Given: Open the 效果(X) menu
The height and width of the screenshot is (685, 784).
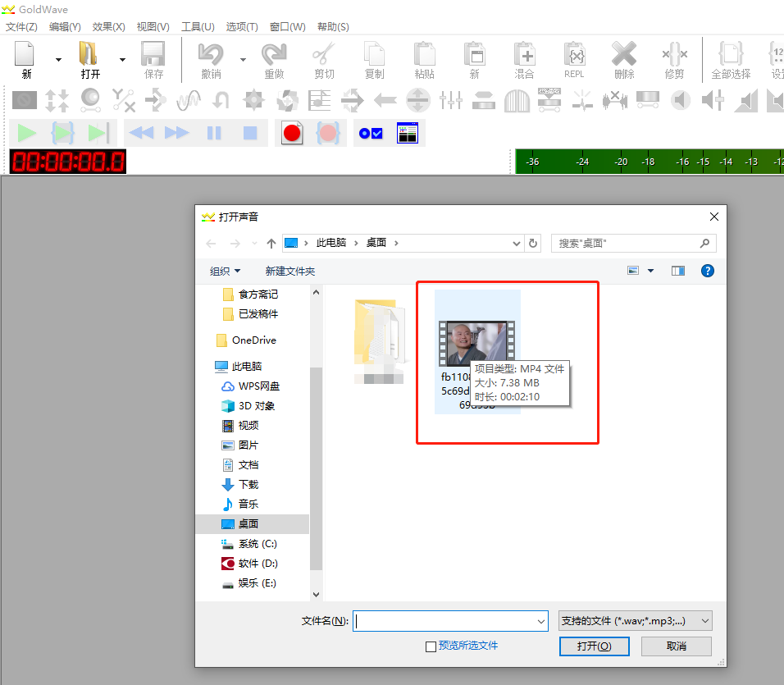Looking at the screenshot, I should tap(108, 27).
